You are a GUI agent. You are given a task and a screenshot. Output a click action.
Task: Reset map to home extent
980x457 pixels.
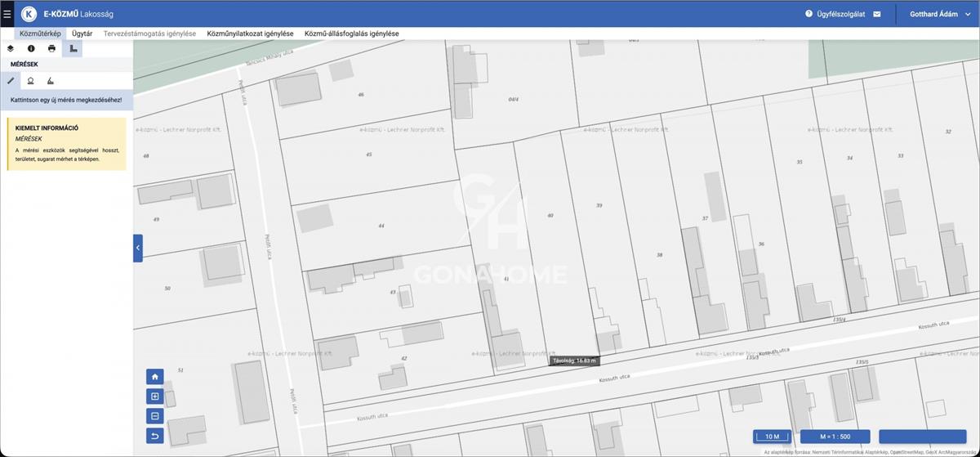coord(155,377)
